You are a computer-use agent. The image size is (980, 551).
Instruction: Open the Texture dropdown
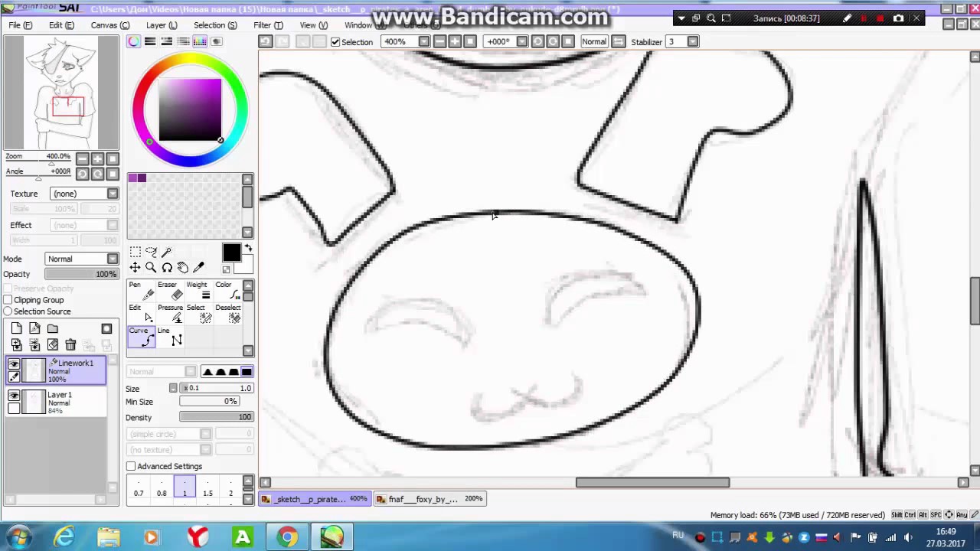[x=113, y=194]
